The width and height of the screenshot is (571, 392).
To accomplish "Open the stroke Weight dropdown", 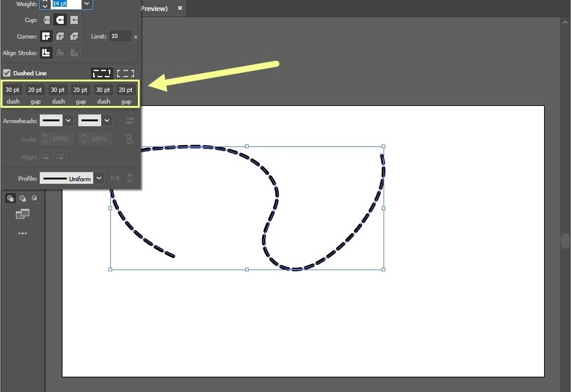I will 87,4.
